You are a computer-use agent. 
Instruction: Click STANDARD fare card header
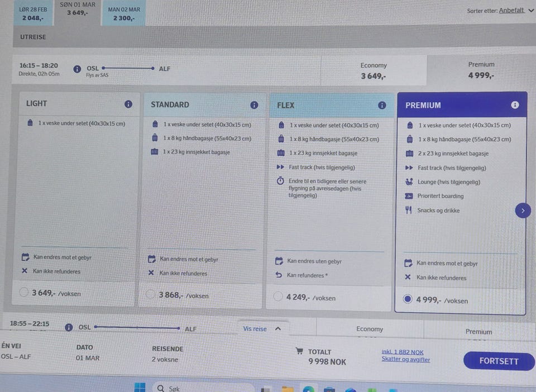[204, 104]
